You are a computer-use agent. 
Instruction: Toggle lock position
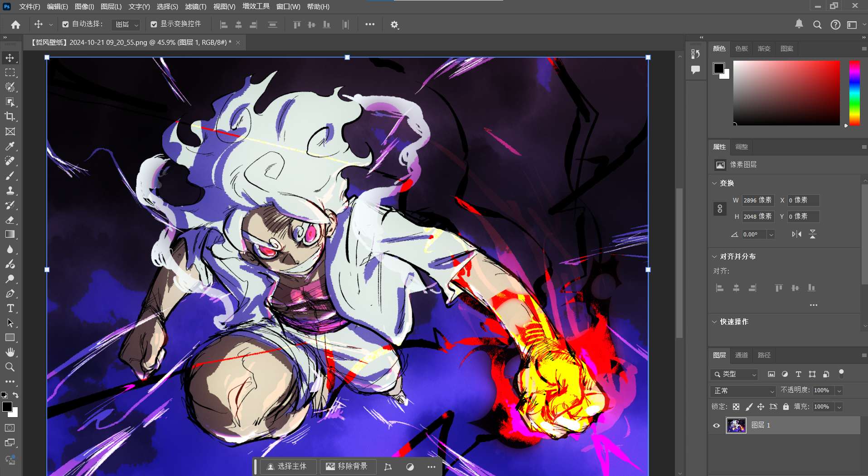pos(761,407)
